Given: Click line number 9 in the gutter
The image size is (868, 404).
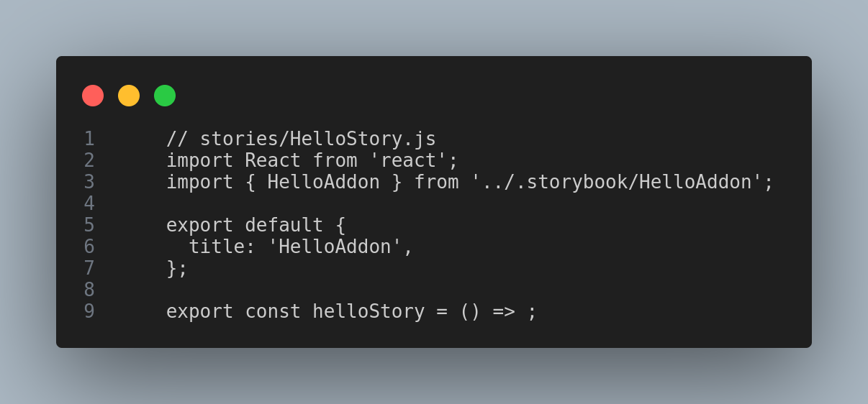Looking at the screenshot, I should 89,311.
